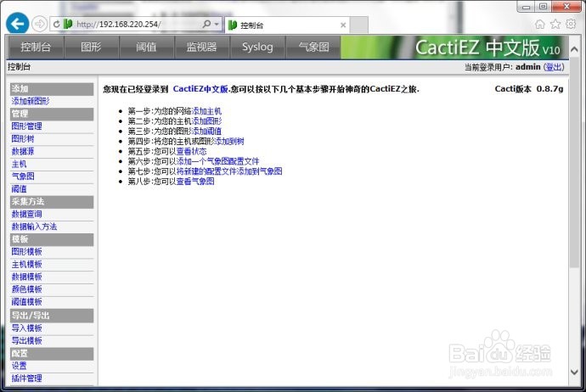Viewport: 586px width, 392px height.
Task: Open 阈值模板 in the sidebar
Action: point(26,302)
